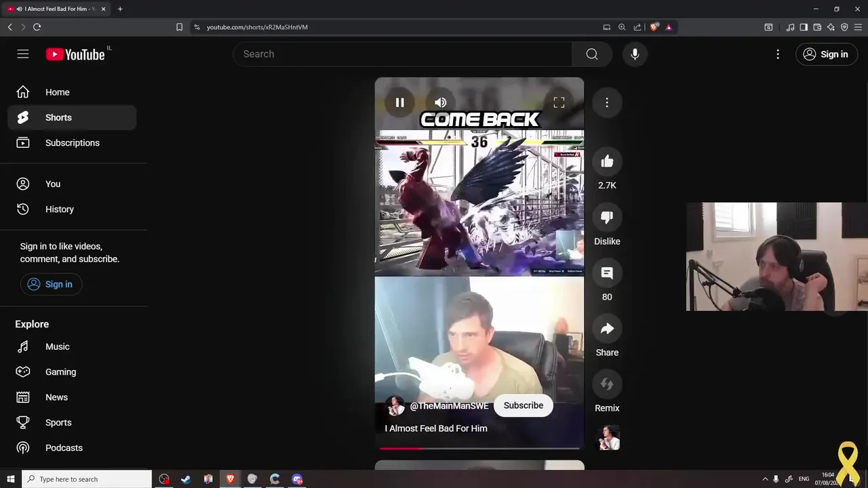This screenshot has height=488, width=868.
Task: Open @TheMainManSWE channel name link
Action: point(449,406)
